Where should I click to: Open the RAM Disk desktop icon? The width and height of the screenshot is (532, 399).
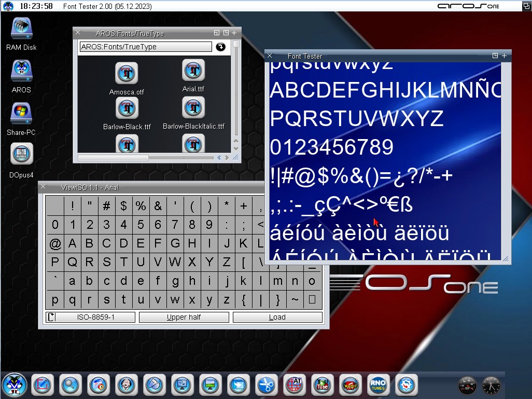click(21, 30)
